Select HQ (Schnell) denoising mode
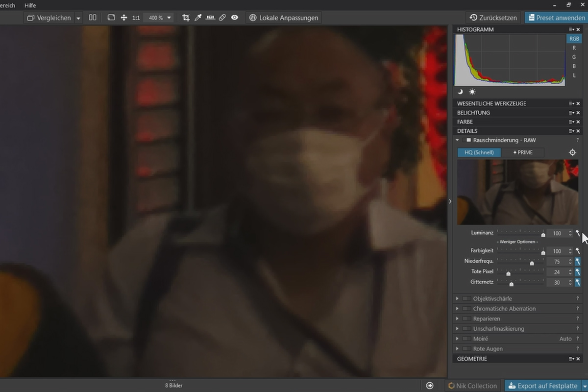This screenshot has height=392, width=588. tap(479, 152)
